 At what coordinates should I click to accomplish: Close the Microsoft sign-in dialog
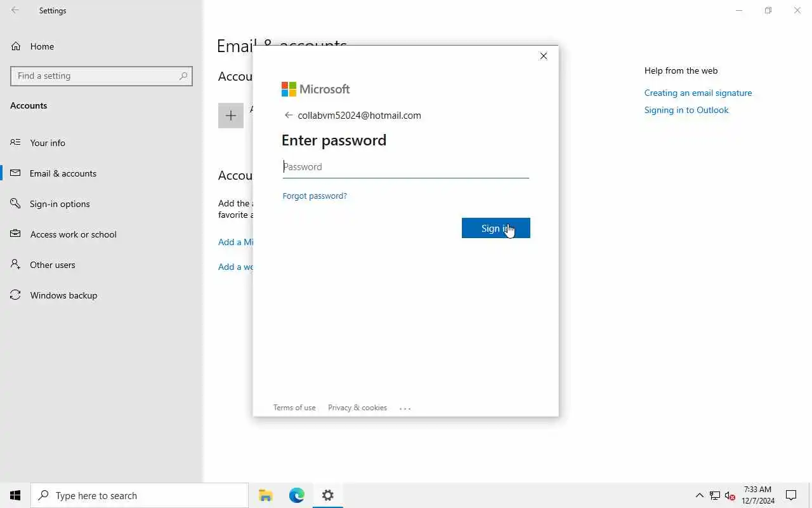point(544,56)
